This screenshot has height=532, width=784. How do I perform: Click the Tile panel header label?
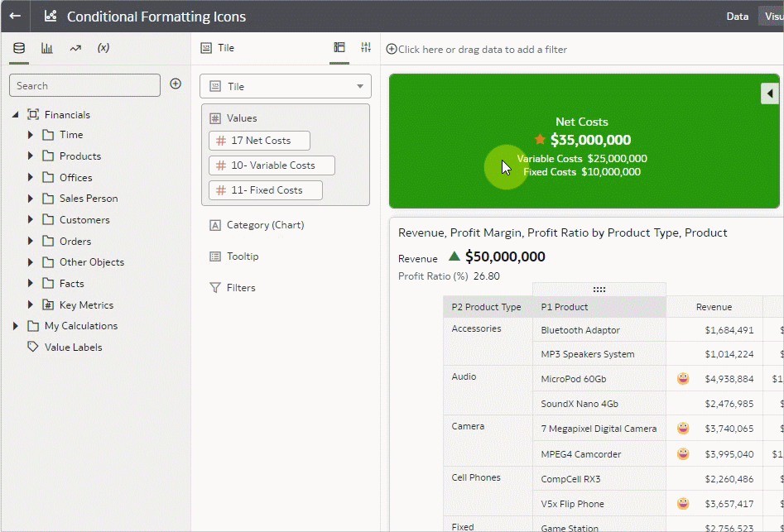[x=226, y=47]
